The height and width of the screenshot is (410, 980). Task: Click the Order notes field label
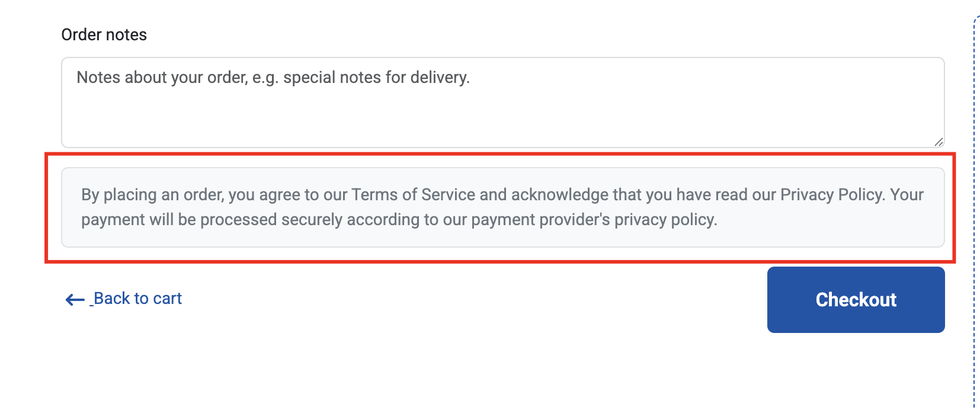pos(104,34)
